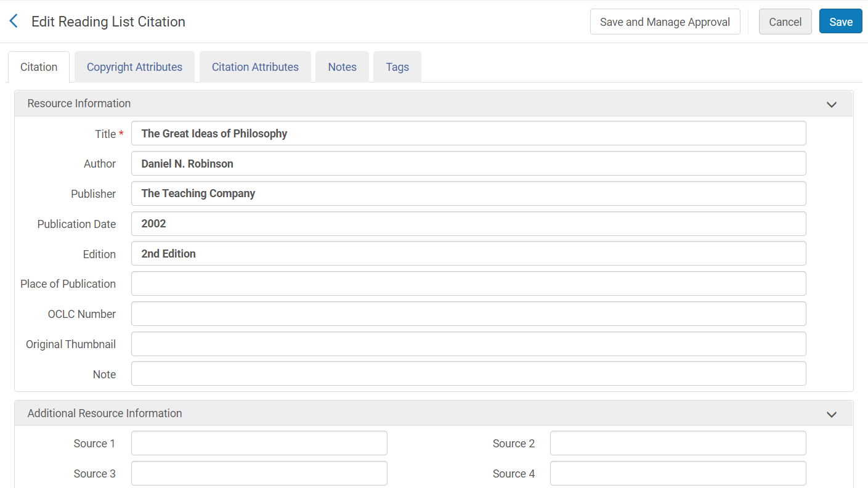
Task: Click the Cancel button
Action: [785, 22]
